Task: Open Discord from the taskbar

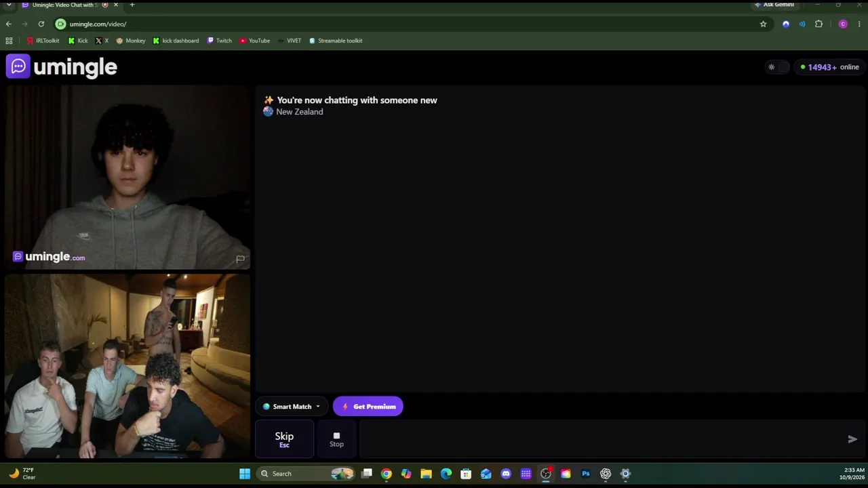Action: click(x=506, y=474)
